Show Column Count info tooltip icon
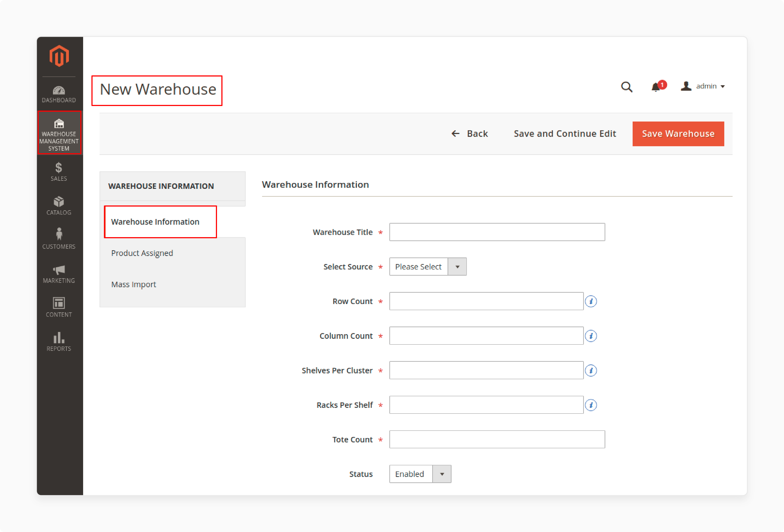Screen dimensions: 784x532 tap(591, 336)
